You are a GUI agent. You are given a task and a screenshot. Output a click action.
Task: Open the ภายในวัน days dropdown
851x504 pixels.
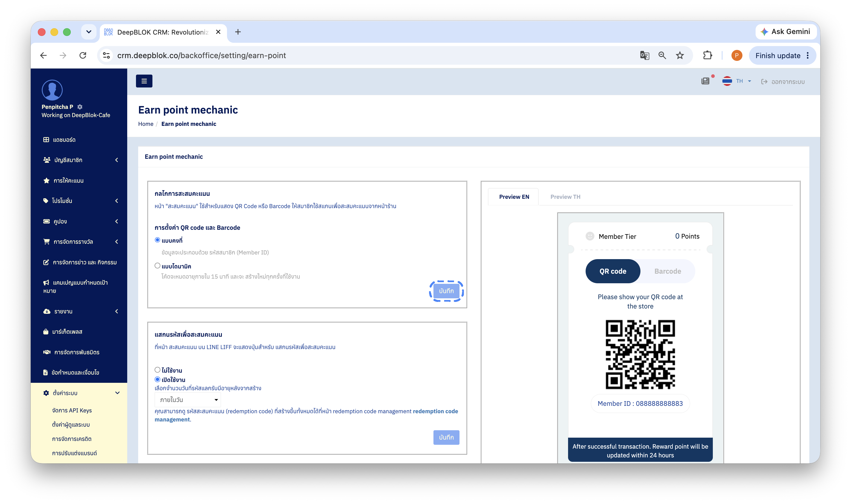tap(188, 400)
